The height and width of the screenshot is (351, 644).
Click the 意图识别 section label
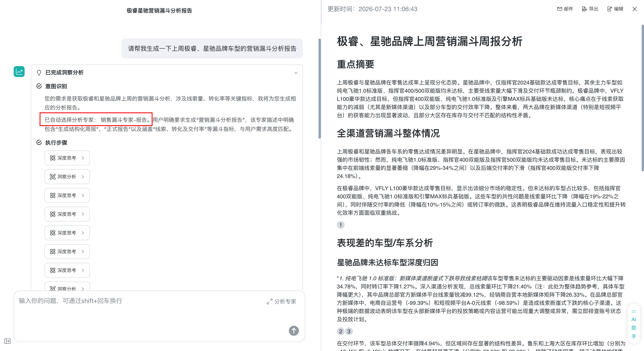56,86
